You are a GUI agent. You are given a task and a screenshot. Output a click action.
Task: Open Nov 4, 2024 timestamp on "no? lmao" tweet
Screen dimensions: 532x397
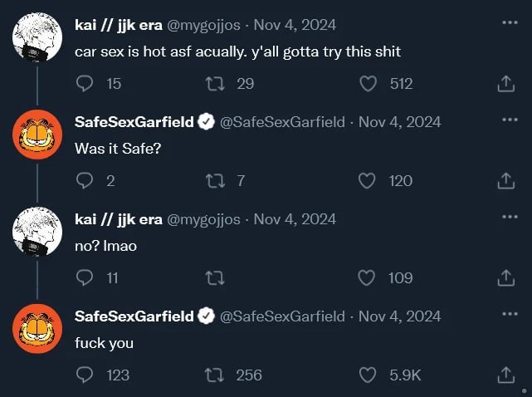295,219
